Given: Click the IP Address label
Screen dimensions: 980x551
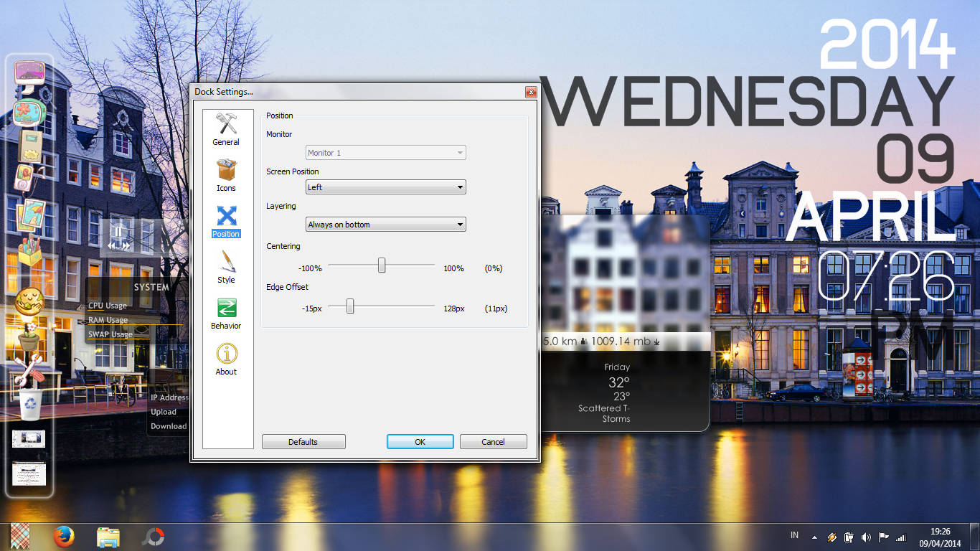Looking at the screenshot, I should tap(169, 397).
